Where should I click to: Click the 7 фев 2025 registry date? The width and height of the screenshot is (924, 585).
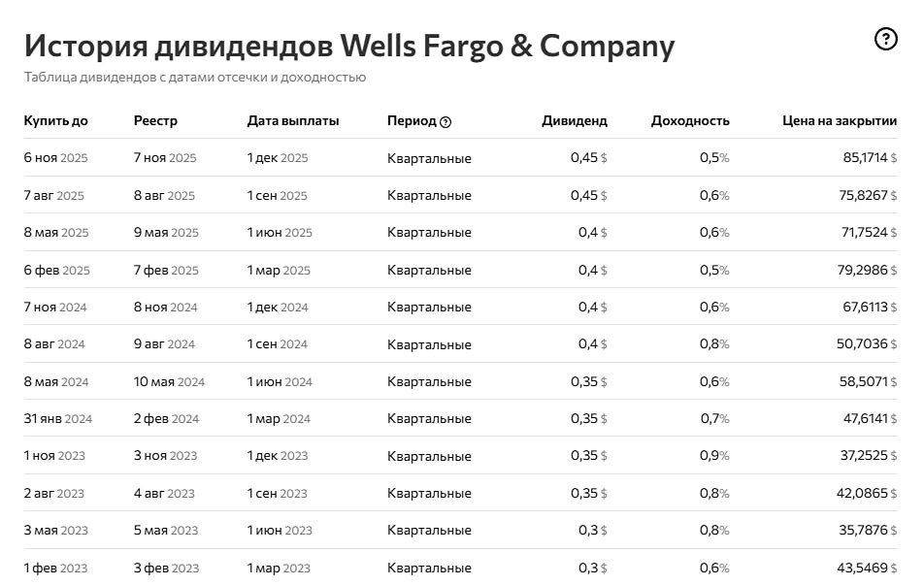click(166, 271)
